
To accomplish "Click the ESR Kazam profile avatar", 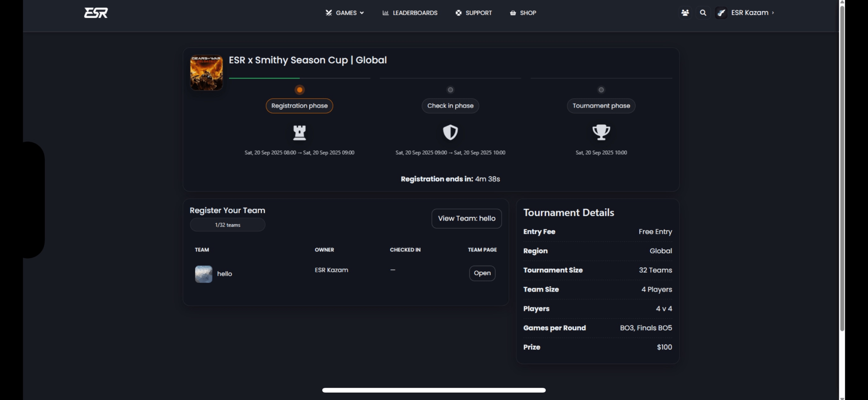I will tap(721, 13).
